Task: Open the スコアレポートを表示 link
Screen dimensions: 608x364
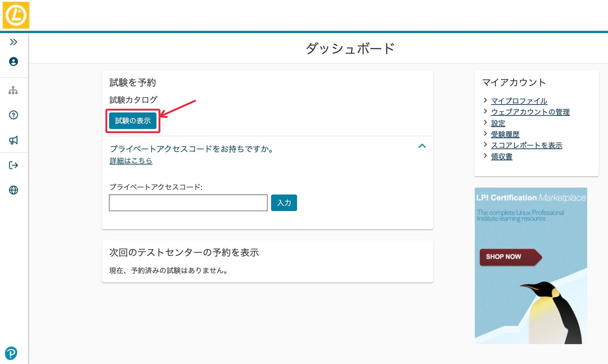Action: 526,145
